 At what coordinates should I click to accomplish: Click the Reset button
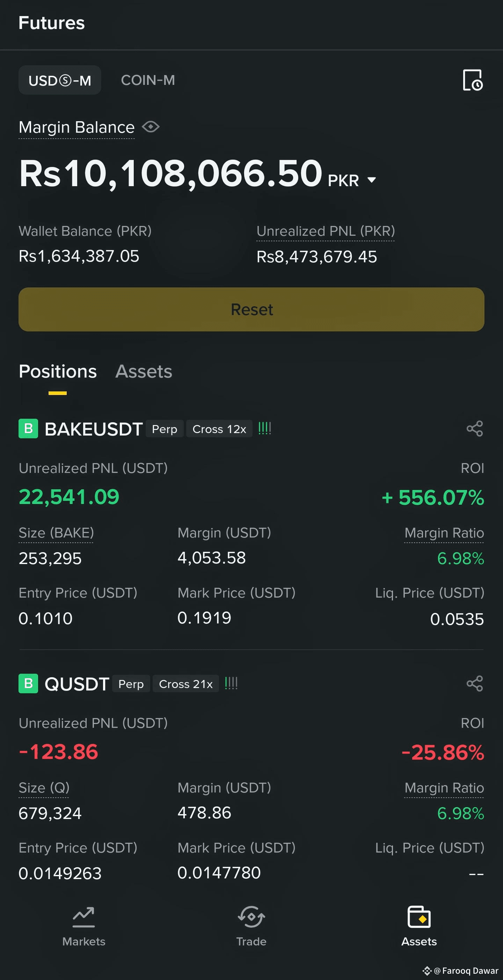coord(251,309)
